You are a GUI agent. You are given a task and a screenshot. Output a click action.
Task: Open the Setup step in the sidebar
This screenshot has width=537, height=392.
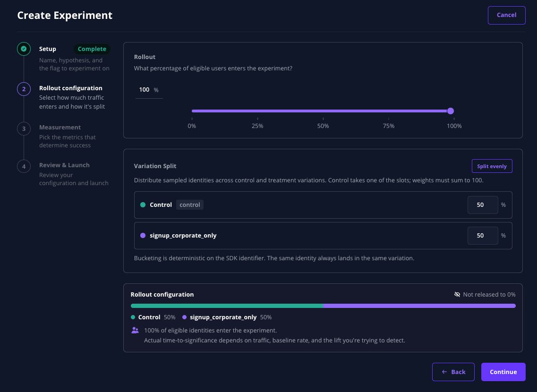(48, 49)
